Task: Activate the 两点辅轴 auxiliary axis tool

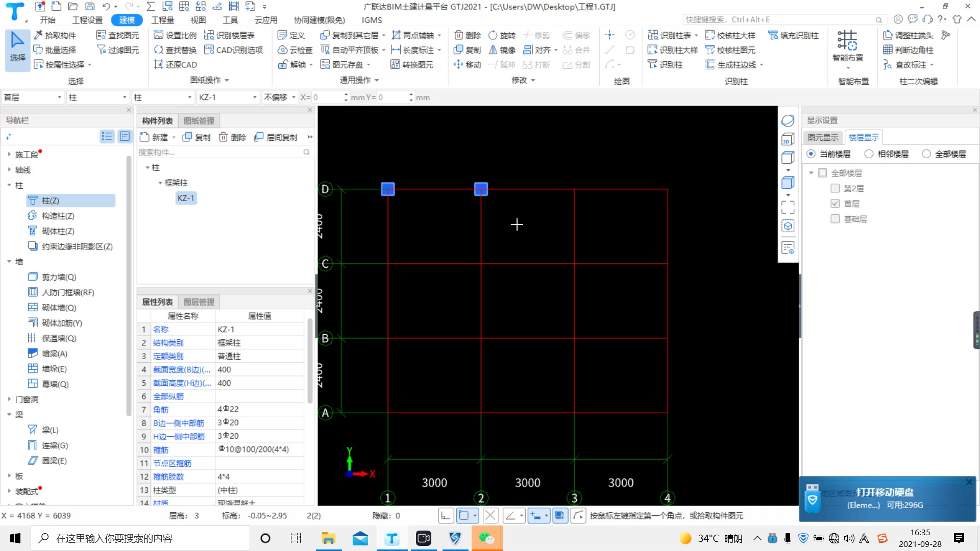Action: [416, 35]
